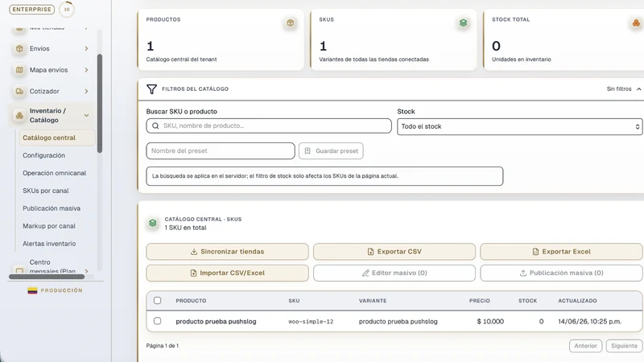
Task: Click the woo-simple-12 SKU cell
Action: 311,322
